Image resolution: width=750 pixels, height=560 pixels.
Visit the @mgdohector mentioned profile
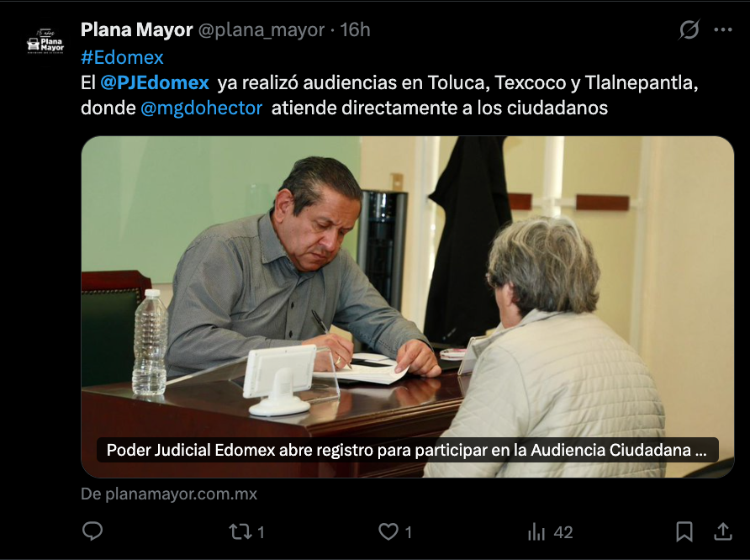click(x=201, y=108)
